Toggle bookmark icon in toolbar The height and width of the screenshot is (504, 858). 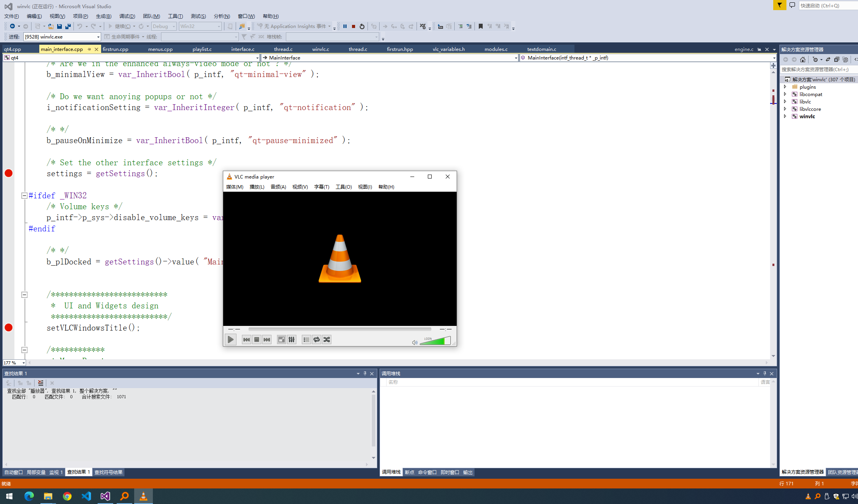point(481,26)
